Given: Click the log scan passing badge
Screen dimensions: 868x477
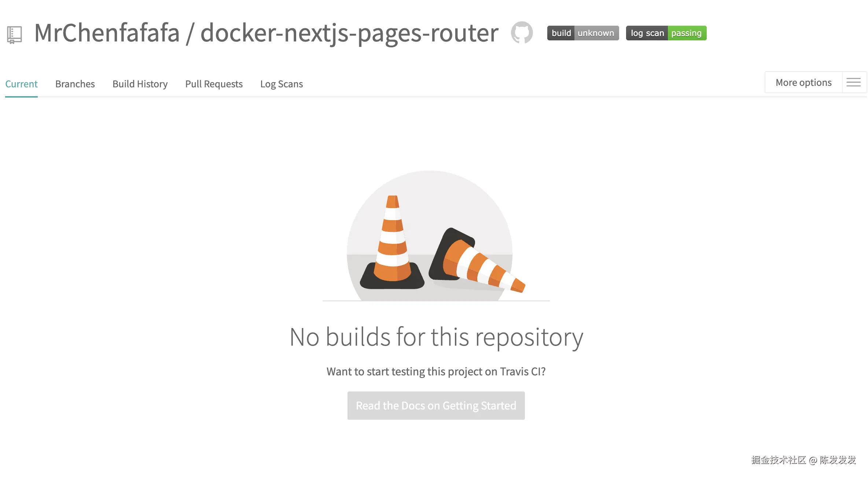Looking at the screenshot, I should tap(666, 33).
